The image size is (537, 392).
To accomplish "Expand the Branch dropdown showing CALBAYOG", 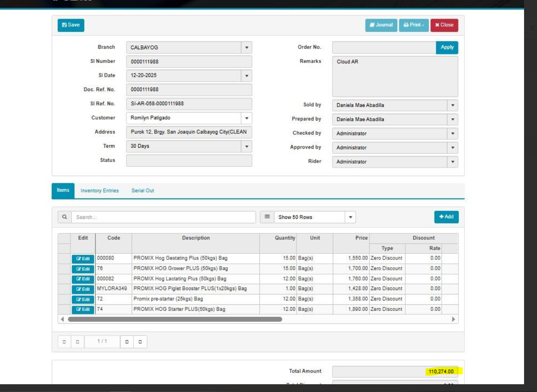I will (x=246, y=47).
